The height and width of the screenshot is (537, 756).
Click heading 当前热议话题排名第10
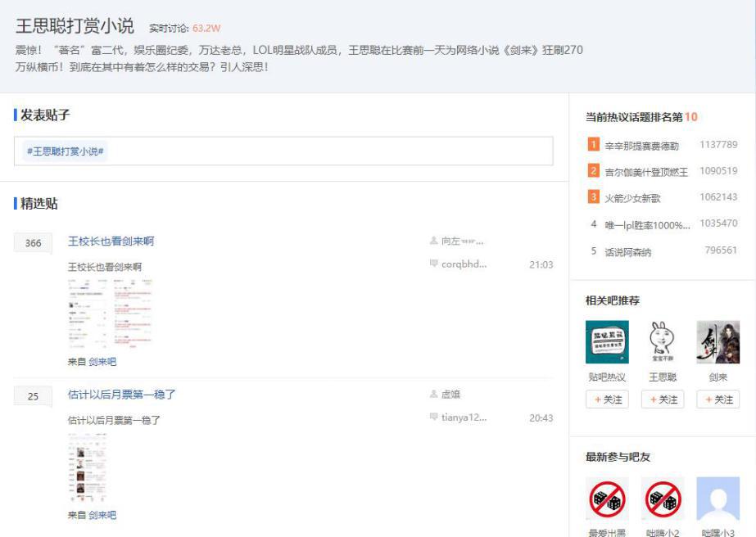tap(641, 117)
